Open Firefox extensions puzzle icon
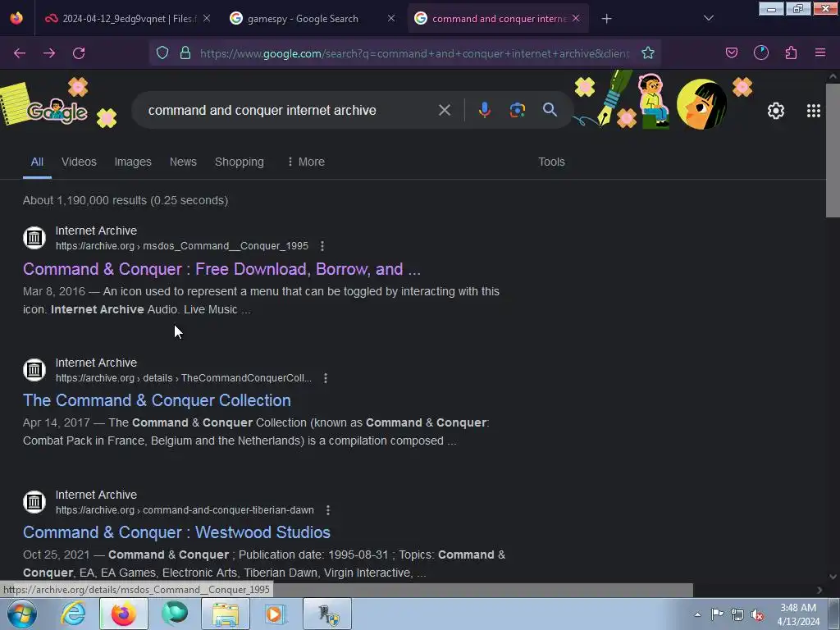Screen dimensions: 840x630 pos(791,52)
